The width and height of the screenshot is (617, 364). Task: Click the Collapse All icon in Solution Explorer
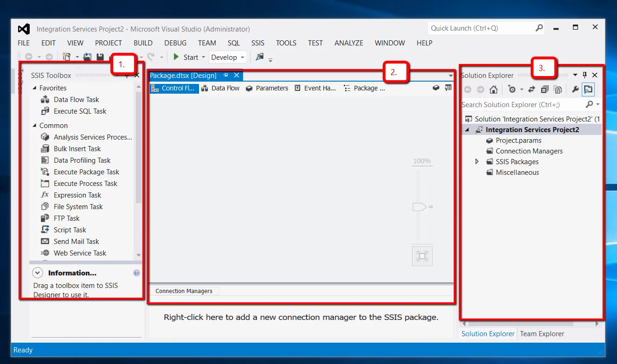click(x=545, y=89)
